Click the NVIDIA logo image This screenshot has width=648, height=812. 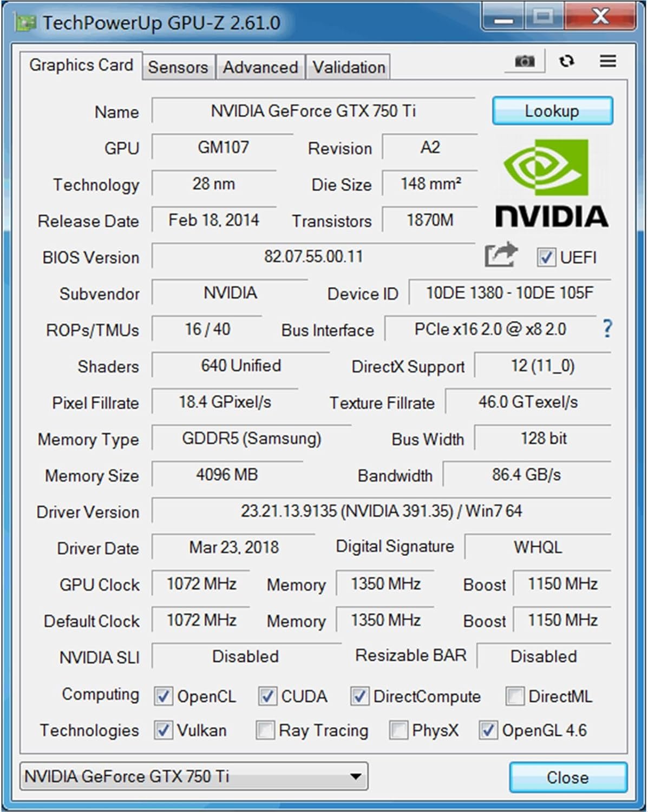click(552, 184)
